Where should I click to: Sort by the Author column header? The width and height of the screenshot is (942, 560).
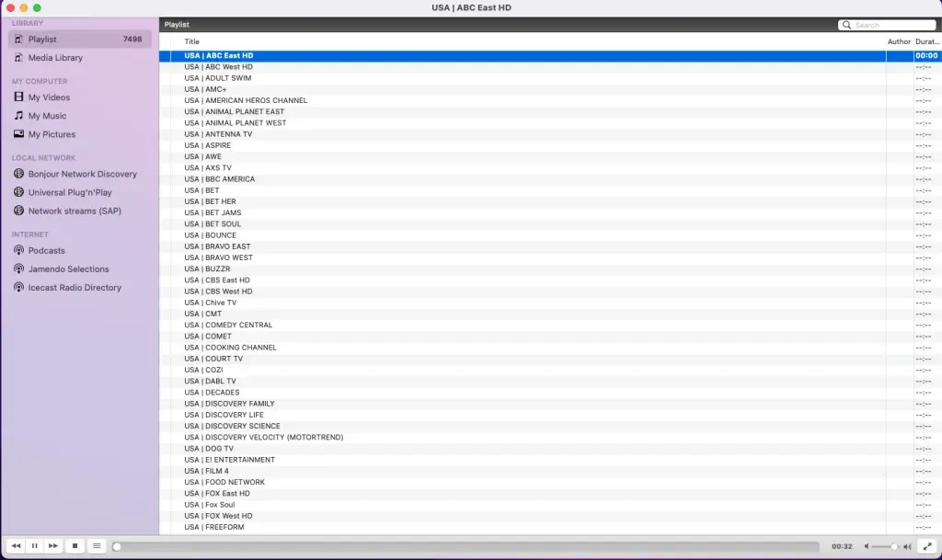(x=899, y=40)
